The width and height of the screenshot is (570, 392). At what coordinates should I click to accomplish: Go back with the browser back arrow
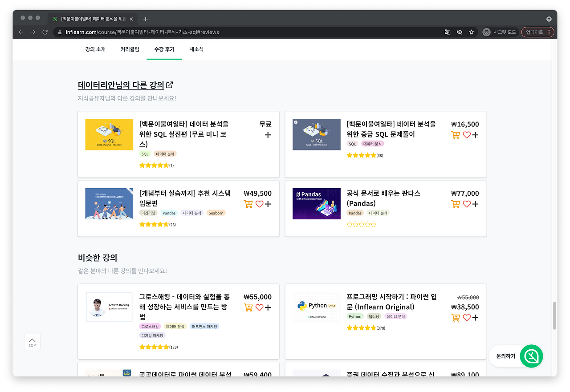coord(21,32)
